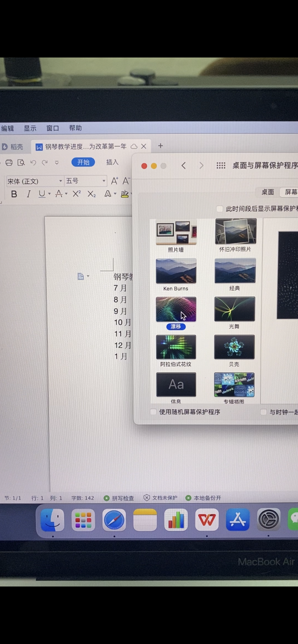The width and height of the screenshot is (298, 644).
Task: Click the print icon in WPS toolbar
Action: 9,163
